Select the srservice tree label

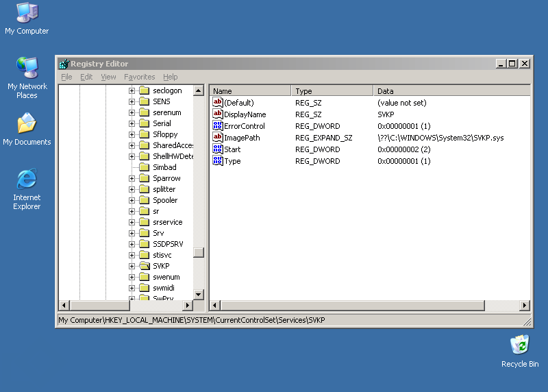point(167,222)
